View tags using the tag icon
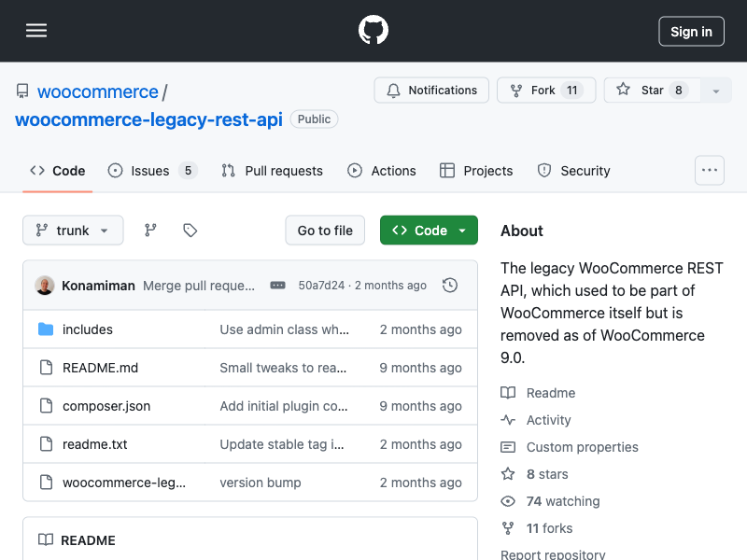The width and height of the screenshot is (747, 560). click(190, 230)
